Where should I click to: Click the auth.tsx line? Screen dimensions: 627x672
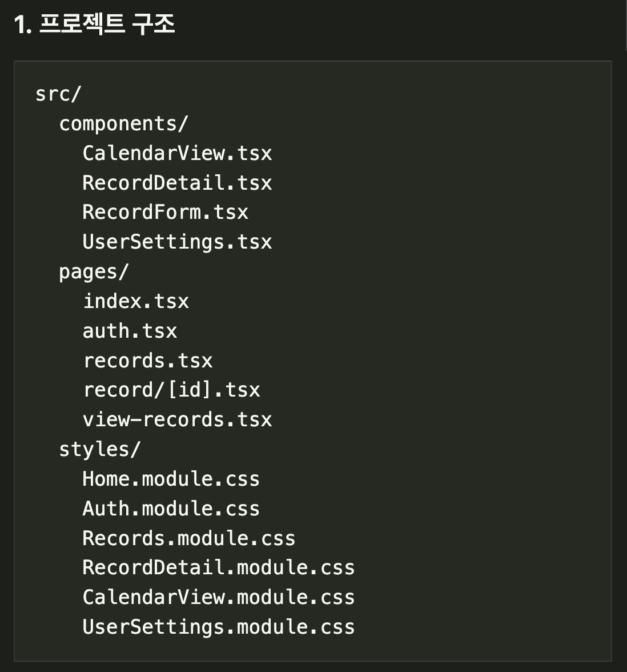130,331
